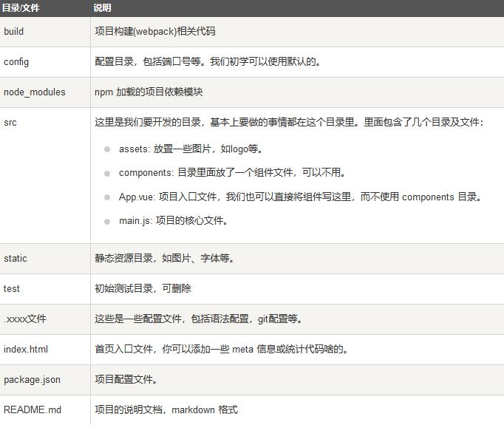Click the node_modules row name
Screen dimensions: 504x425
coord(35,92)
